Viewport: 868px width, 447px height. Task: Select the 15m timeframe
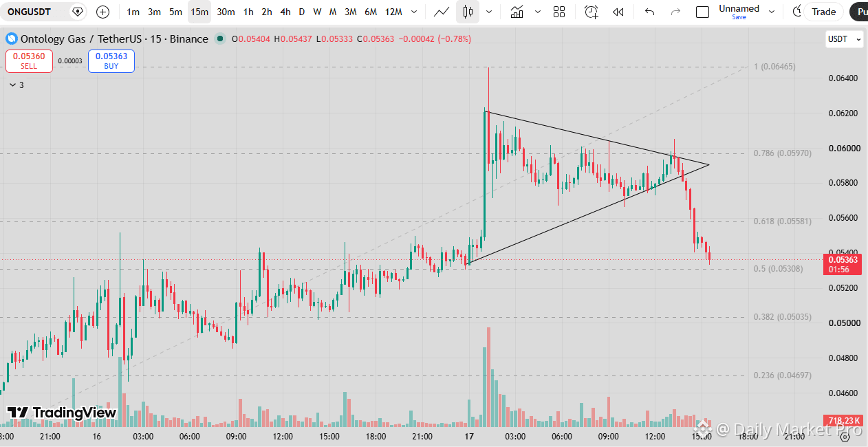(x=199, y=12)
